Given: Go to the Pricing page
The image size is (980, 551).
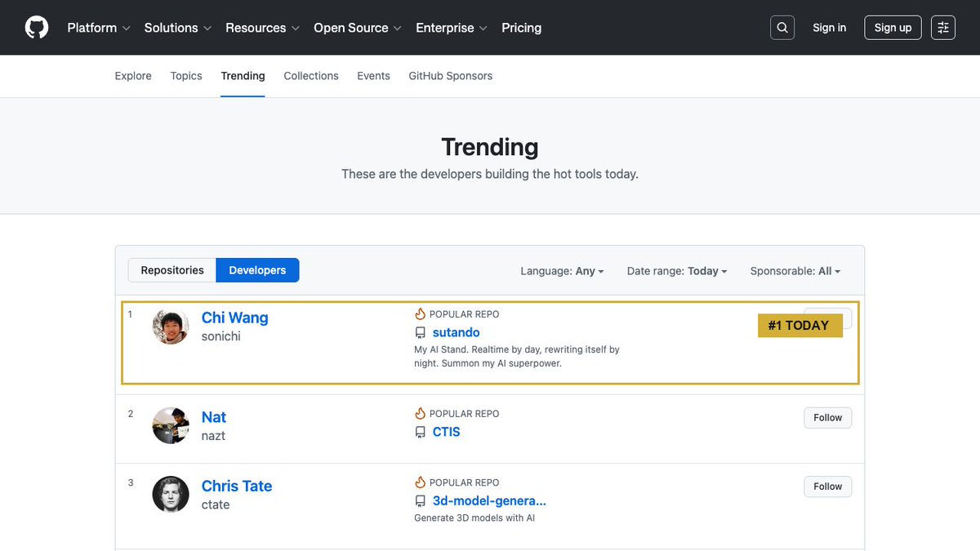Looking at the screenshot, I should point(521,28).
